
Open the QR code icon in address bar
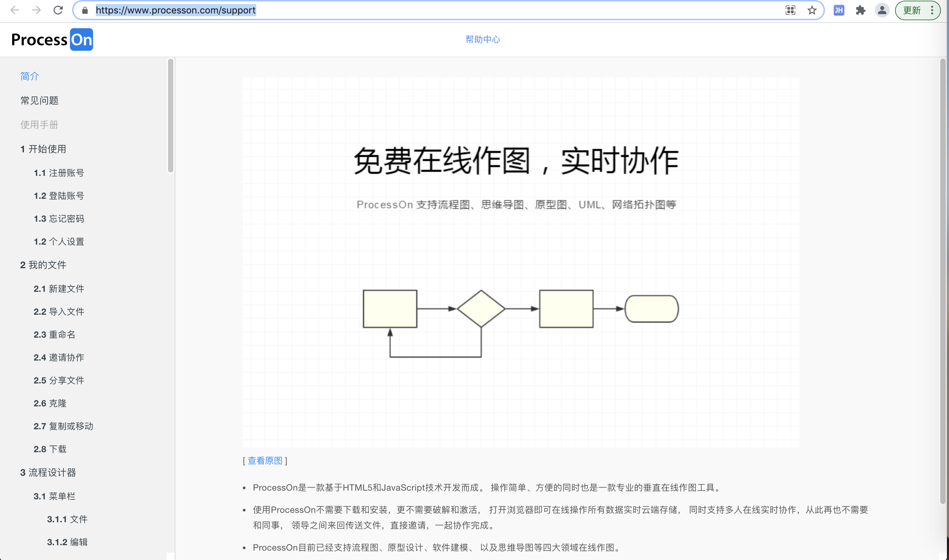tap(790, 10)
